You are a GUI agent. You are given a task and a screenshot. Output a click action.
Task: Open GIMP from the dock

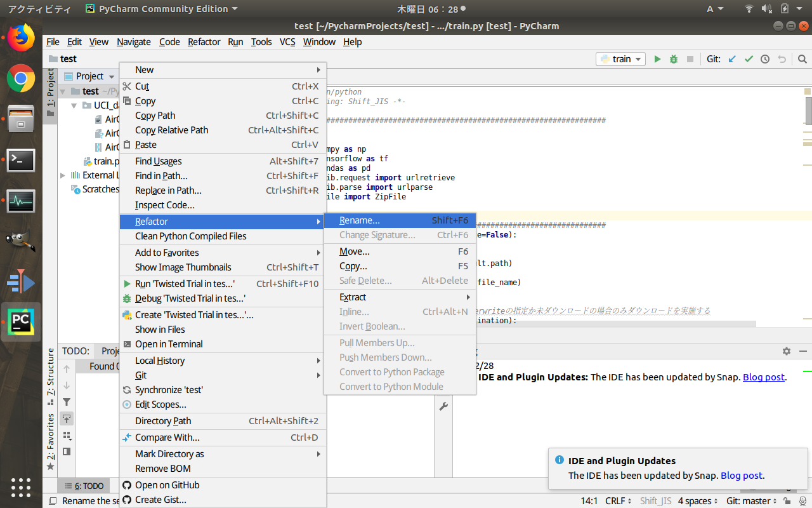point(21,241)
